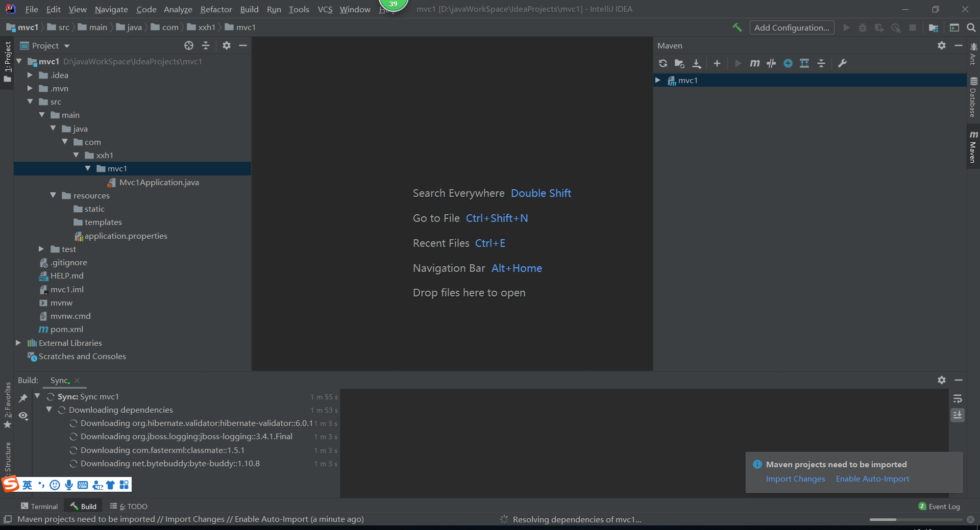Viewport: 980px width, 530px height.
Task: Collapse the src folder
Action: coord(30,102)
